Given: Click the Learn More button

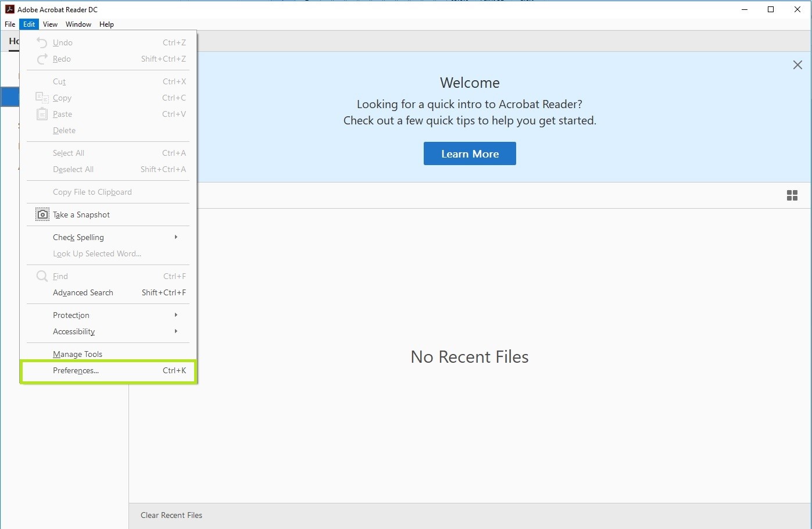Looking at the screenshot, I should click(470, 153).
